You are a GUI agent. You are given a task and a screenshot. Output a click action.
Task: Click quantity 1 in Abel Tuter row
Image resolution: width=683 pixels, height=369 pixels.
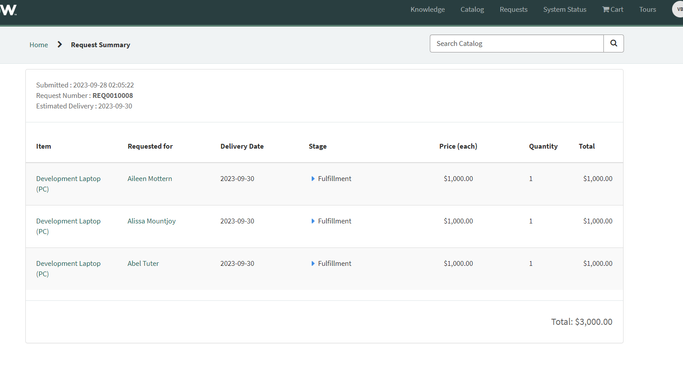[531, 264]
